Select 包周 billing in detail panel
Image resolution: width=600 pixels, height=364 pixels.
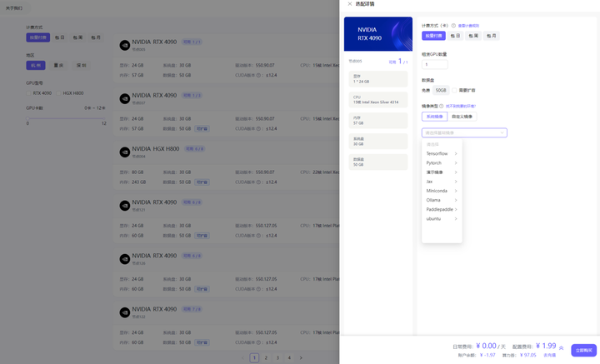click(x=473, y=36)
